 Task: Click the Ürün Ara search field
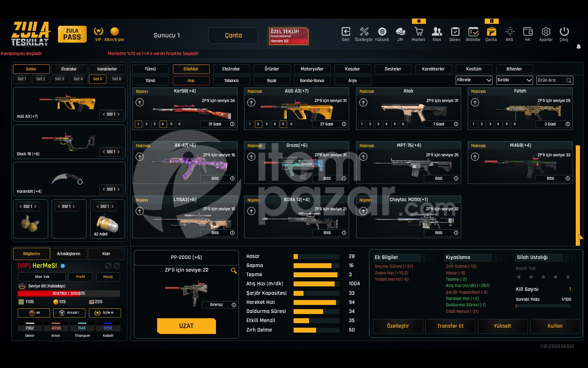click(555, 80)
